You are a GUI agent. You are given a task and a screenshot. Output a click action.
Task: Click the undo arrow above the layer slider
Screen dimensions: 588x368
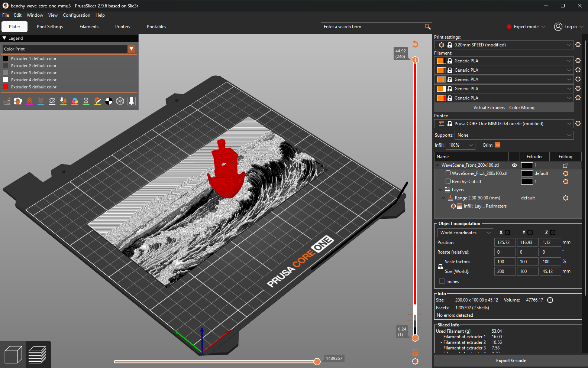click(415, 44)
